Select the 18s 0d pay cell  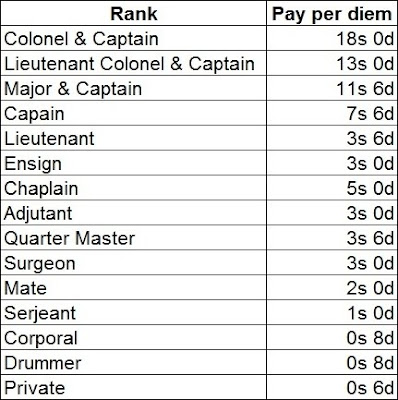[x=332, y=38]
